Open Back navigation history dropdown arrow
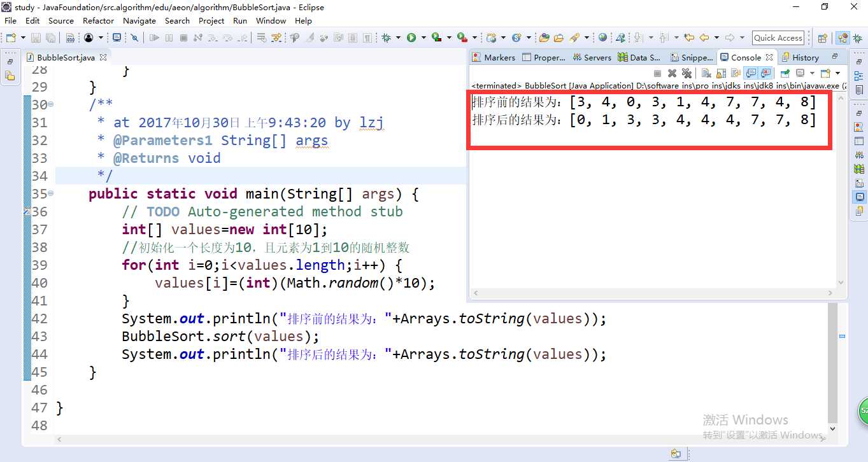 point(716,38)
